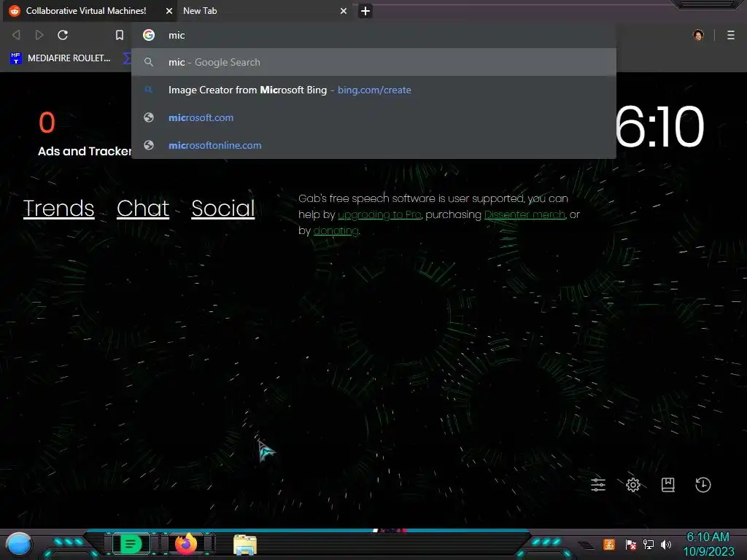Click taskbar clock showing 6:10 AM
747x560 pixels.
[708, 544]
